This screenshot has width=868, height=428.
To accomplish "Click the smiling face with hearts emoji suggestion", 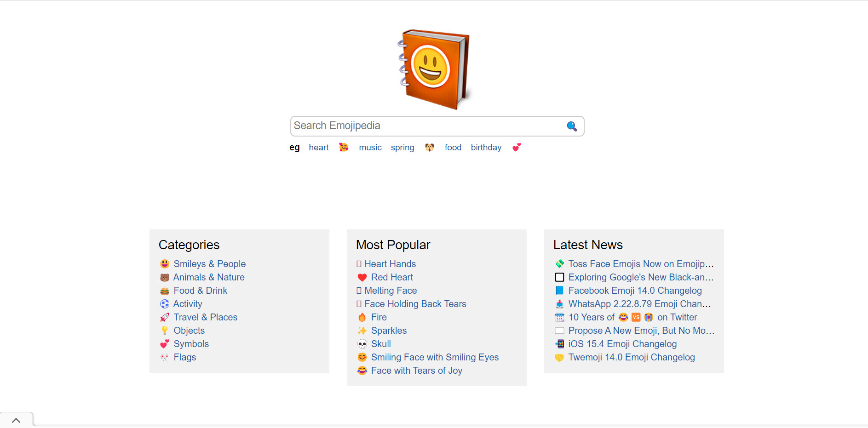I will (344, 147).
